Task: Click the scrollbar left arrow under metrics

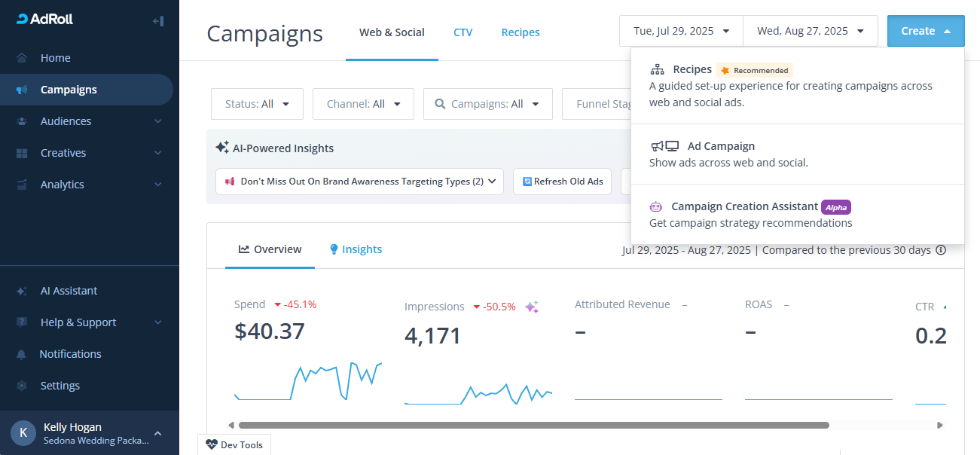Action: click(x=230, y=425)
